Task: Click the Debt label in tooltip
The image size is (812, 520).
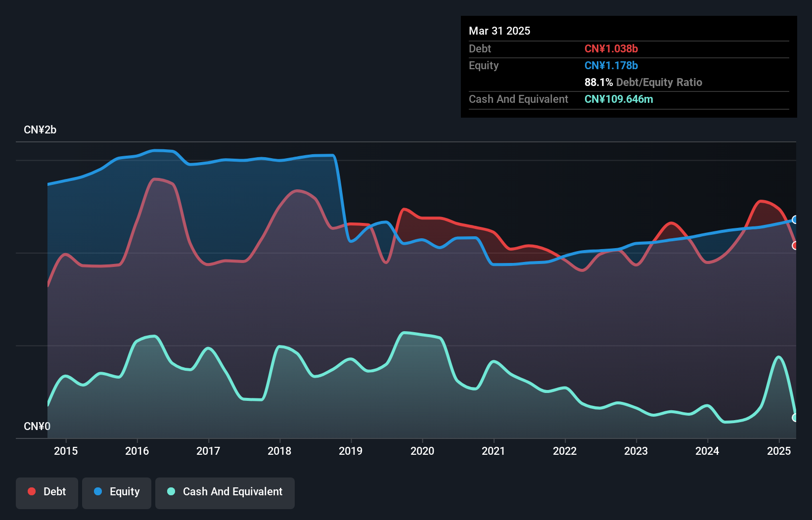Action: coord(480,48)
